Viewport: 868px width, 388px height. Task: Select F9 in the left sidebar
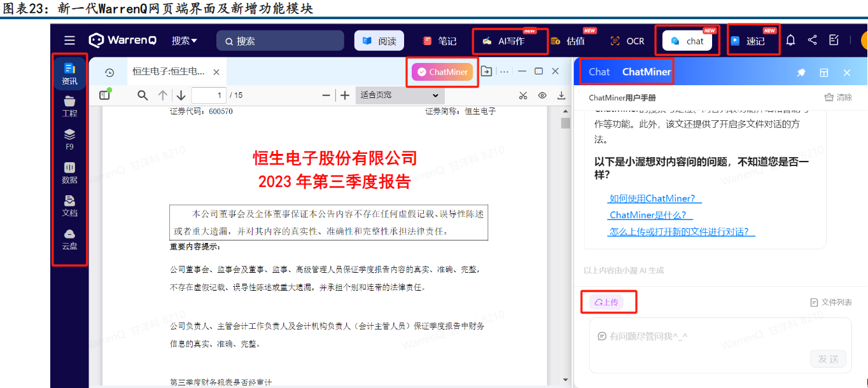[x=69, y=139]
